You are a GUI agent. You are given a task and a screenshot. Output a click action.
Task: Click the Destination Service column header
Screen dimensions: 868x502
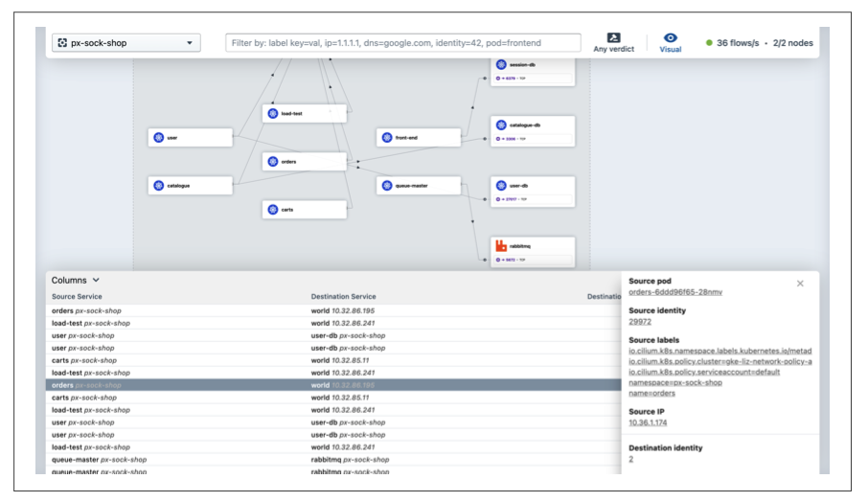(x=343, y=297)
